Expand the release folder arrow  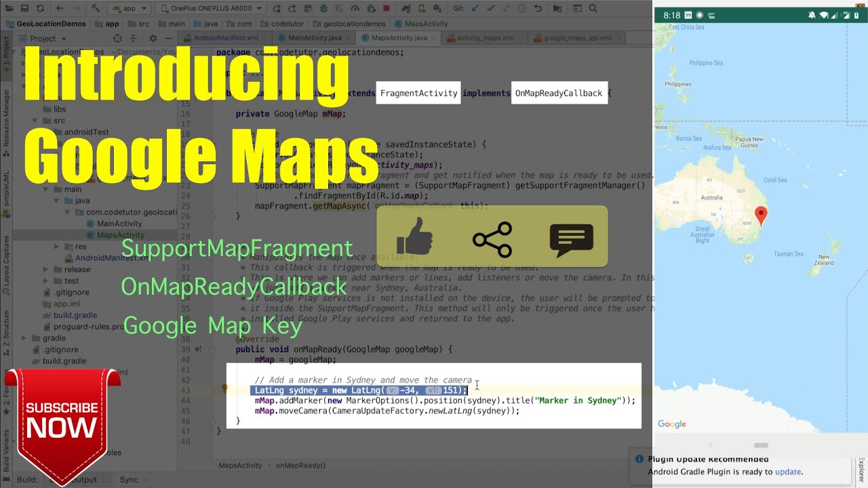point(47,269)
